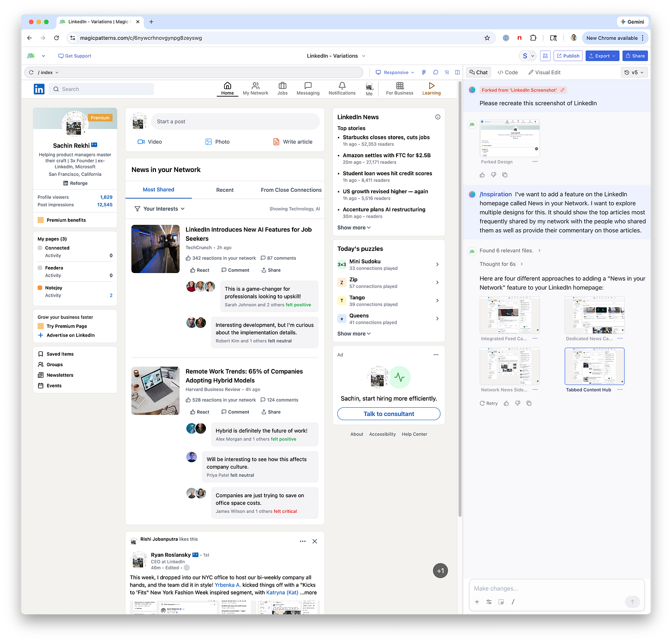This screenshot has width=672, height=642.
Task: Open Ryan Roslansky post options menu
Action: click(x=302, y=541)
